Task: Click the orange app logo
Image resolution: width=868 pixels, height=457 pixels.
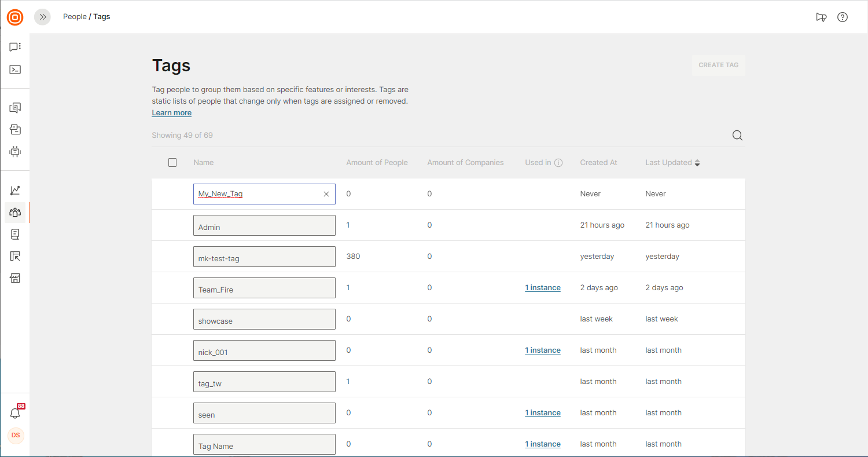Action: pos(15,17)
